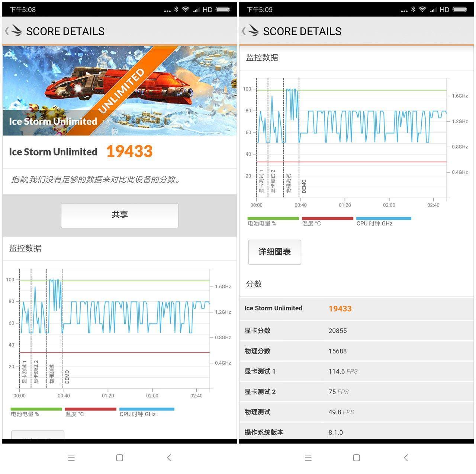Select red 温度 °C legend on right chart
Screen dimensions: 476x474
coord(327,221)
